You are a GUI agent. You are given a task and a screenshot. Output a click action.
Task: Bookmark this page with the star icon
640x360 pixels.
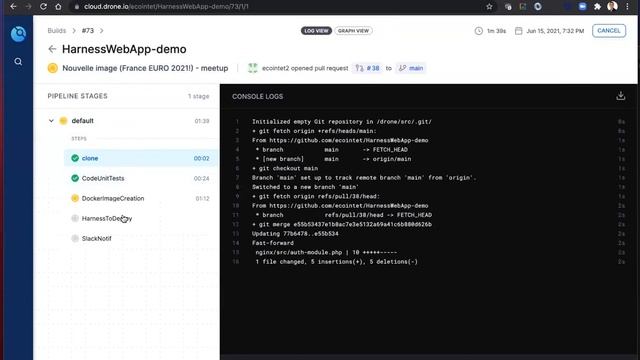point(489,7)
